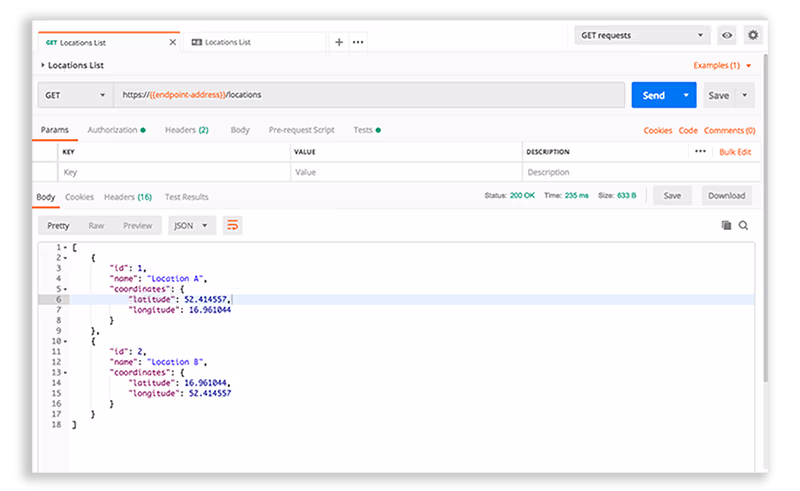Open Send button dropdown arrow
Screen dimensions: 800x491
[686, 95]
